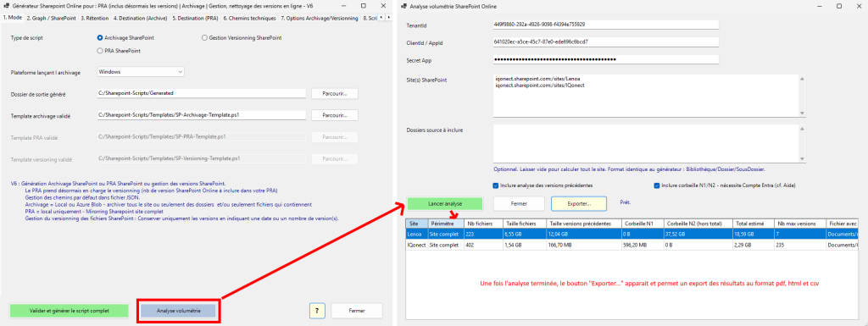Image resolution: width=868 pixels, height=326 pixels.
Task: Open the 7. Options Archivage/Versionning tab
Action: [x=320, y=18]
